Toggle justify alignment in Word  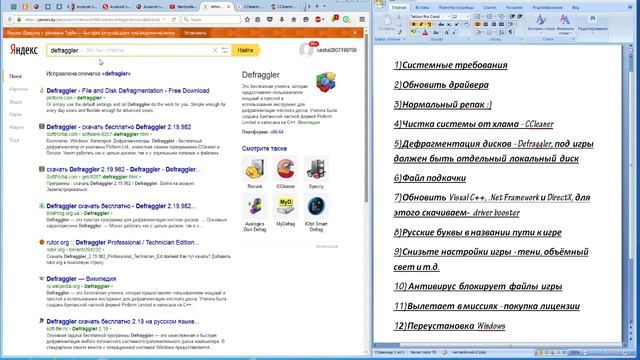[x=501, y=24]
